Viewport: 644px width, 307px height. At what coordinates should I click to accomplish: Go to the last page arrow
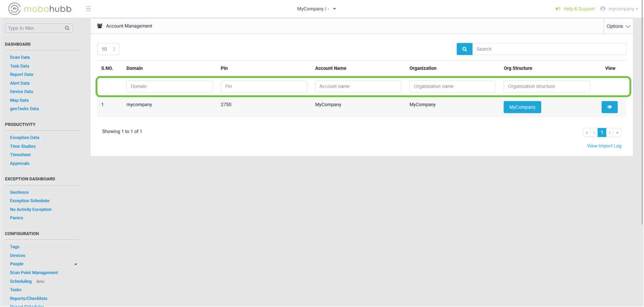click(617, 133)
